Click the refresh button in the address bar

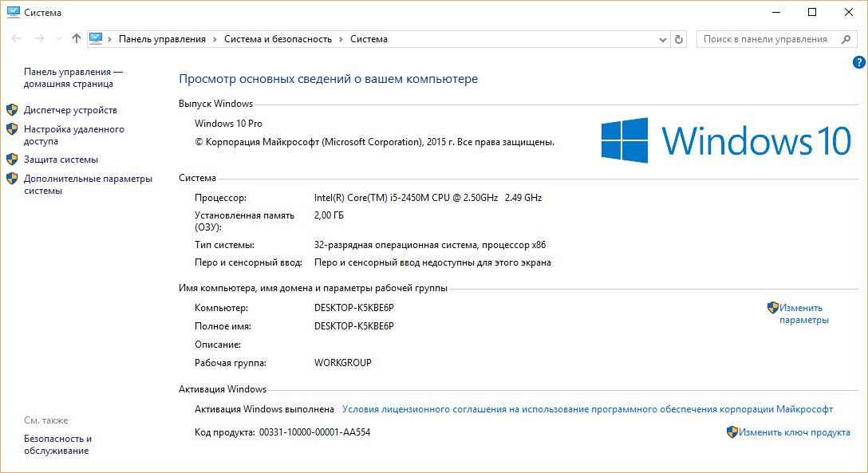point(679,39)
